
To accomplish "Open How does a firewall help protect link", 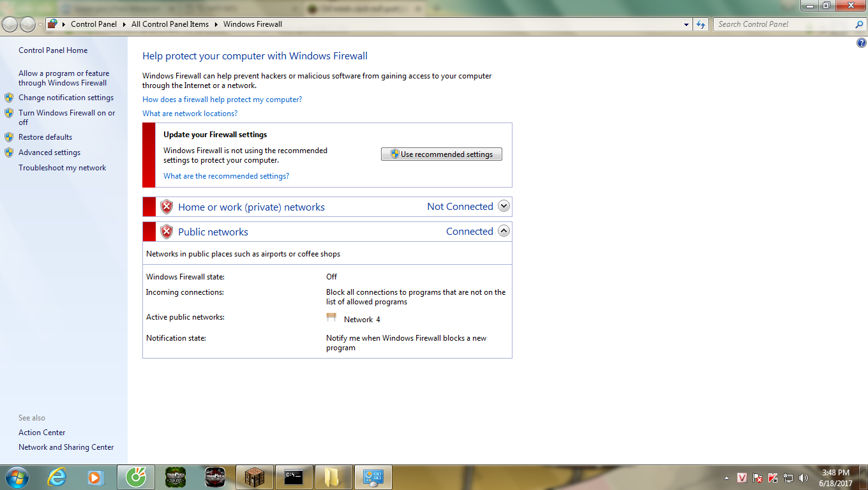I will pos(222,100).
